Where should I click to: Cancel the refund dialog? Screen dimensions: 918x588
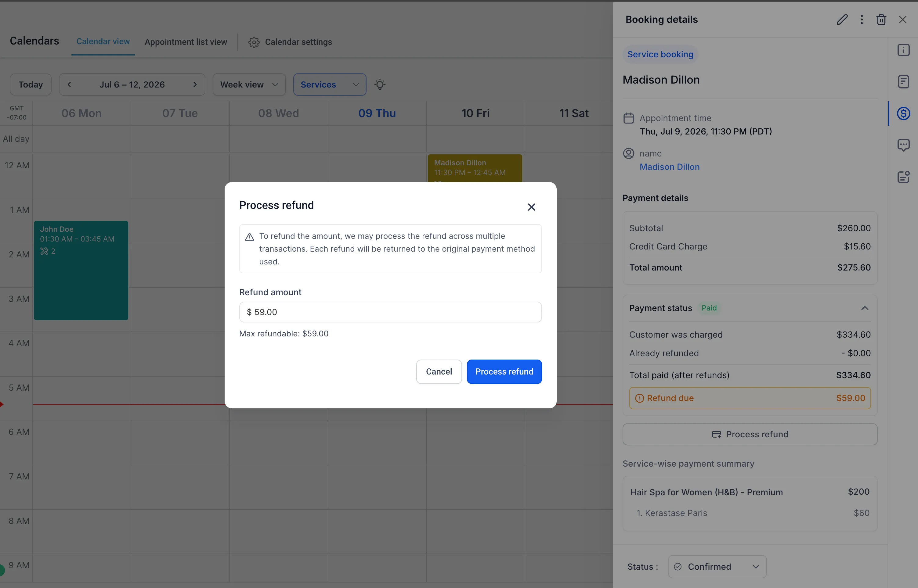pos(439,371)
